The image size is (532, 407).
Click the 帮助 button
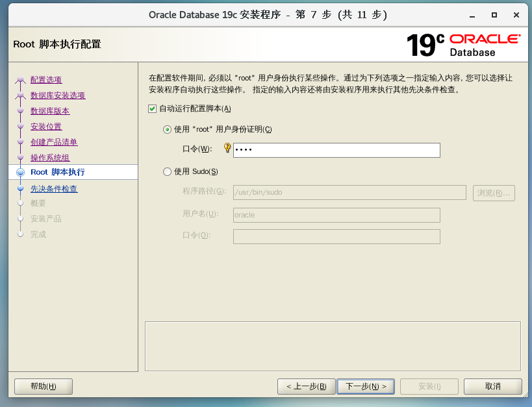(43, 386)
